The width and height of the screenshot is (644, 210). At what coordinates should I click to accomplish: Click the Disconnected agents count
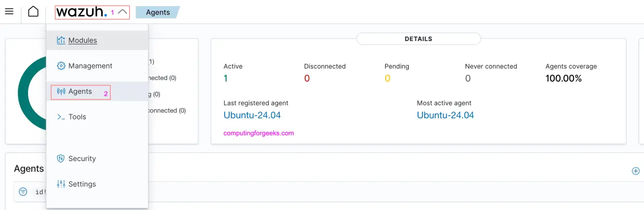pyautogui.click(x=307, y=78)
